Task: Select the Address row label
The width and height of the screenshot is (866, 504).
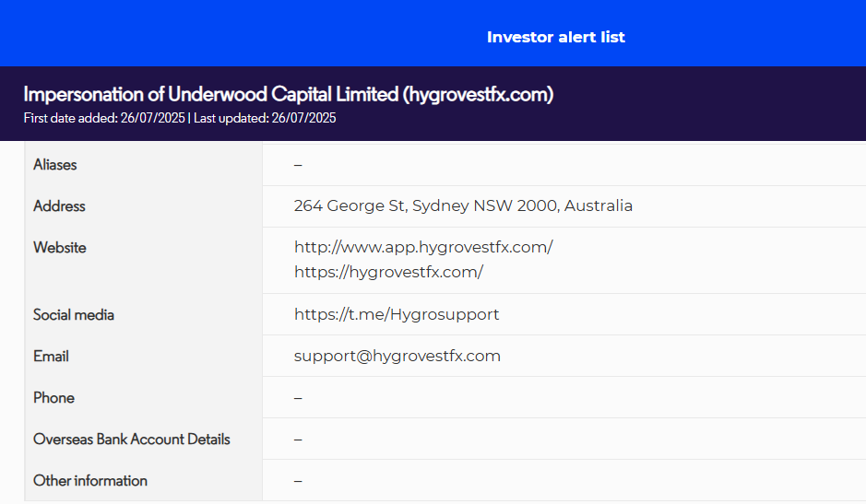Action: 59,205
